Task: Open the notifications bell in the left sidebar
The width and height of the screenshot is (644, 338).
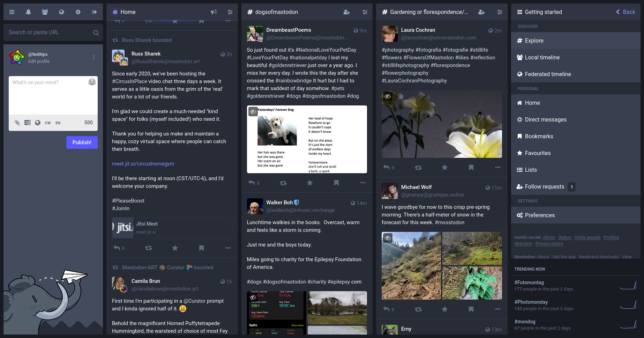Action: [x=28, y=12]
